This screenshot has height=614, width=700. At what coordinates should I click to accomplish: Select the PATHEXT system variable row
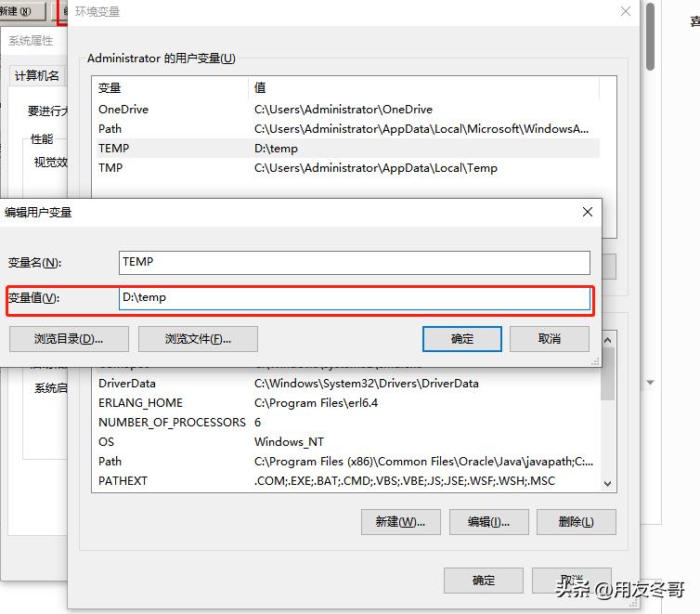348,481
